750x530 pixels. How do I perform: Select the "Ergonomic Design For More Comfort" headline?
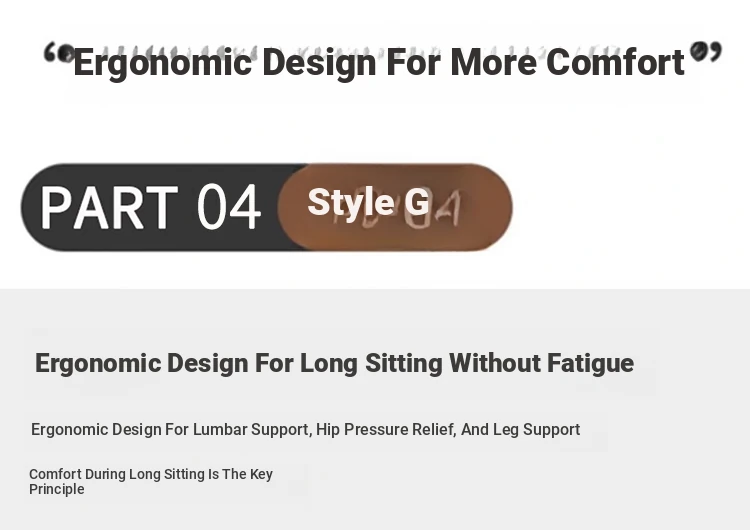coord(378,62)
